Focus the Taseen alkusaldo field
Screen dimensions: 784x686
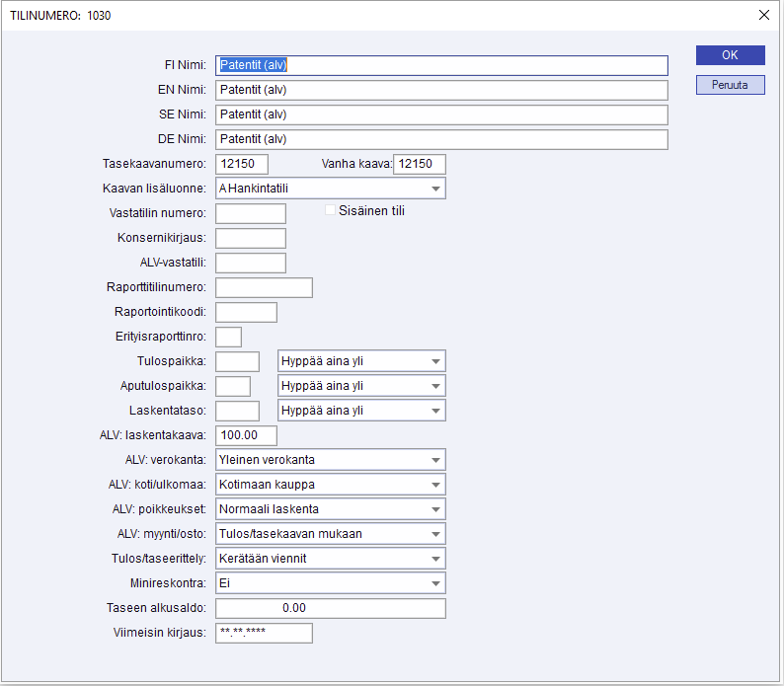(330, 608)
